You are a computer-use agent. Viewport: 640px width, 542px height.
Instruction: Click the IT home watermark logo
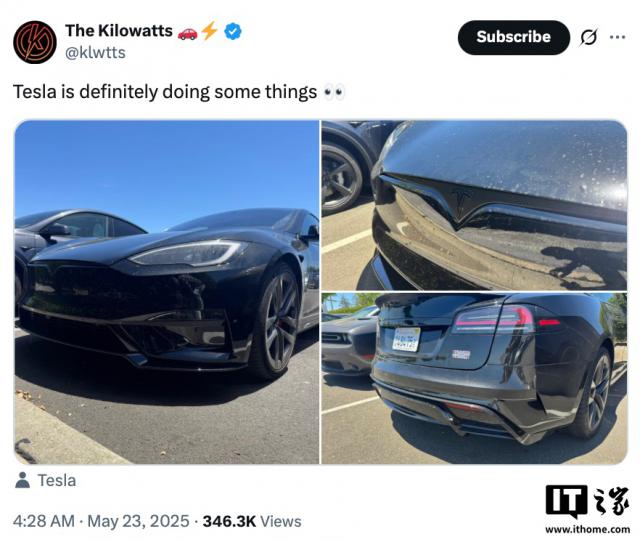[587, 500]
